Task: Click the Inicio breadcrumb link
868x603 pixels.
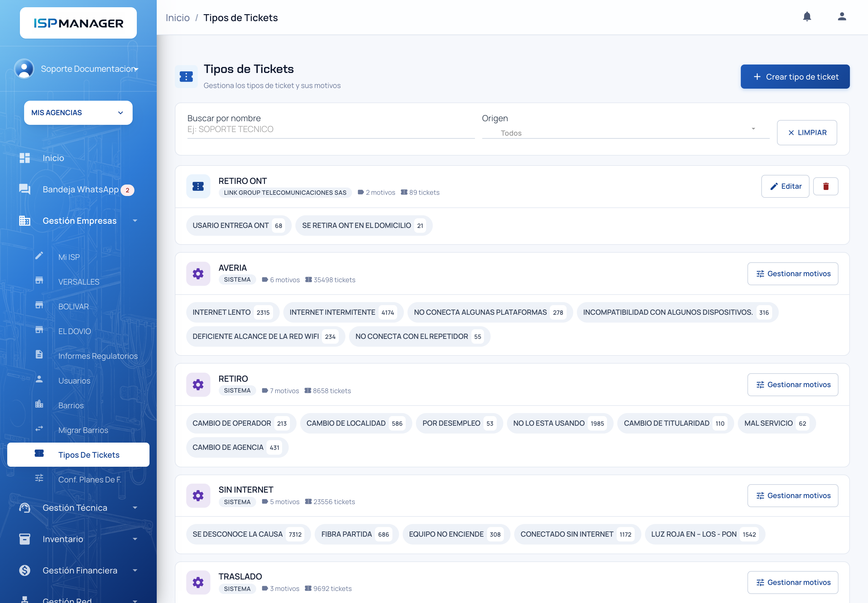Action: (x=178, y=18)
